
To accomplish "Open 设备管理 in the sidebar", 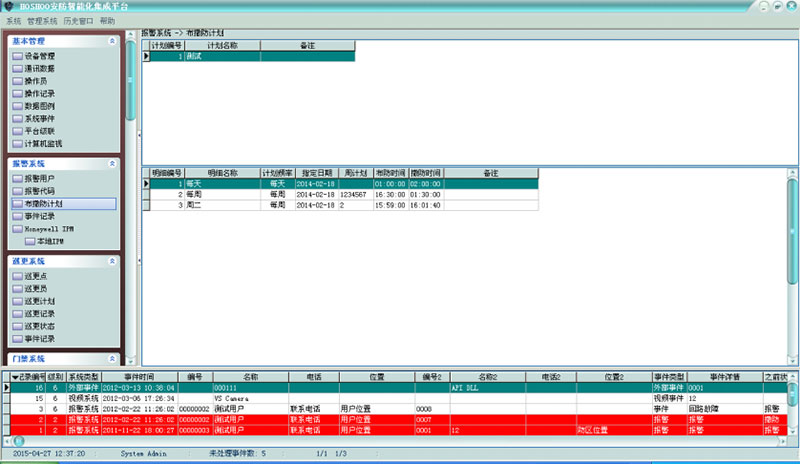I will (40, 56).
